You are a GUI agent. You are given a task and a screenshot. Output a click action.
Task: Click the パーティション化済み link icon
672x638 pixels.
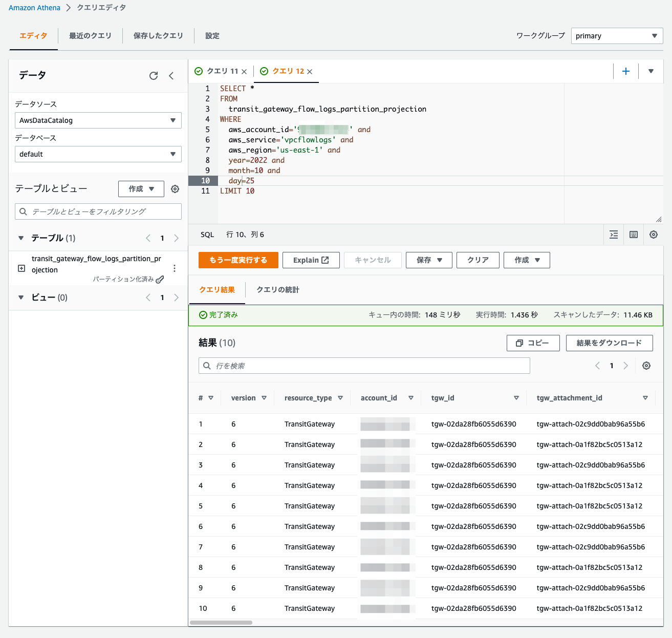pos(160,279)
